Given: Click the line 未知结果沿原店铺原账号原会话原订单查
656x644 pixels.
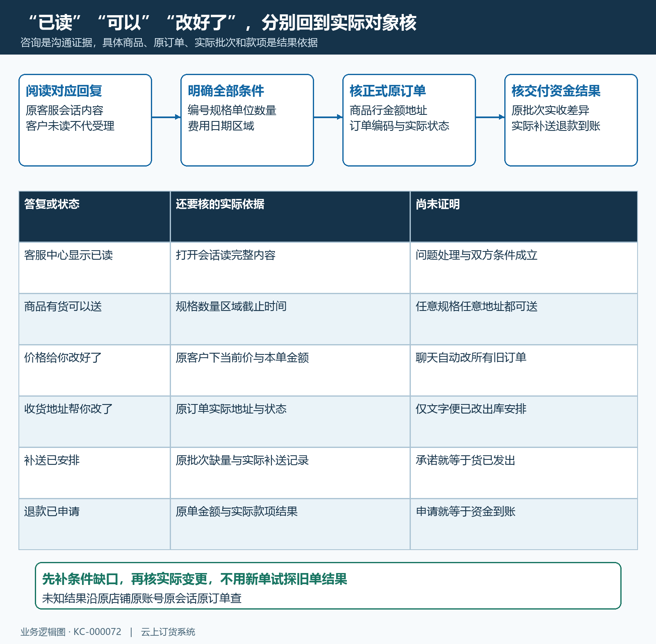Looking at the screenshot, I should (141, 598).
